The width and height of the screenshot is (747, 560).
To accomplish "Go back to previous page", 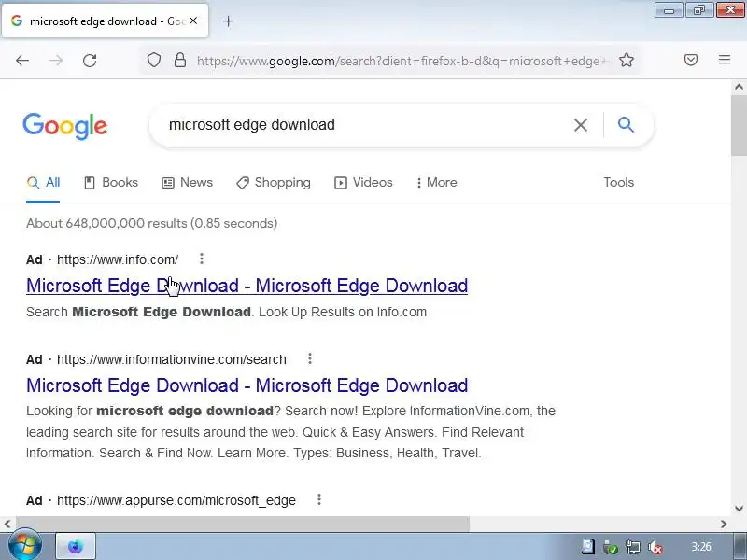I will [22, 61].
